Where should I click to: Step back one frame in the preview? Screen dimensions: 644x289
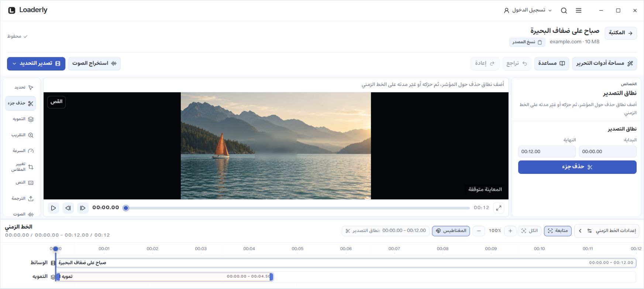[x=68, y=208]
